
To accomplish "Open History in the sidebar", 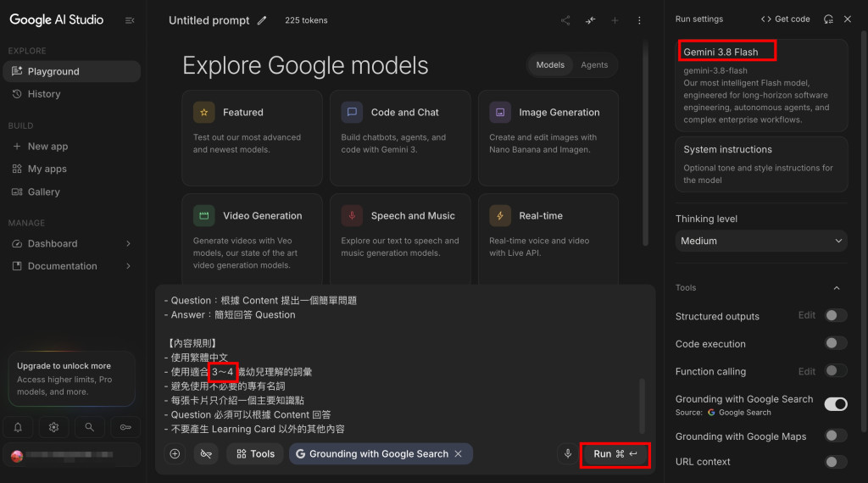I will pos(72,94).
